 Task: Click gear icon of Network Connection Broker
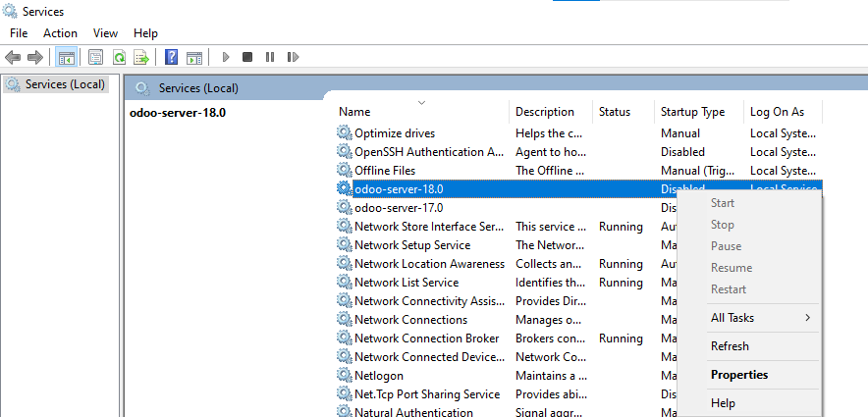pyautogui.click(x=345, y=339)
